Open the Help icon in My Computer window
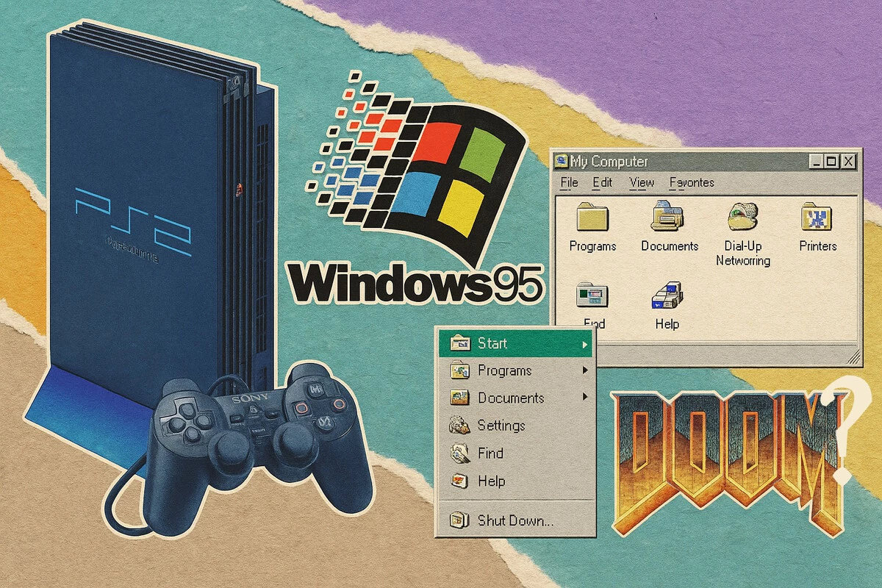882x588 pixels. pos(667,297)
